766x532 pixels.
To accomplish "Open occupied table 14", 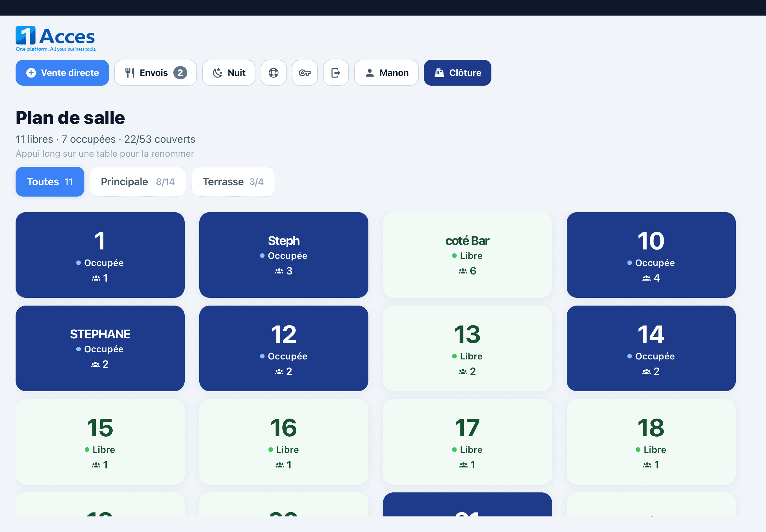I will [x=651, y=348].
